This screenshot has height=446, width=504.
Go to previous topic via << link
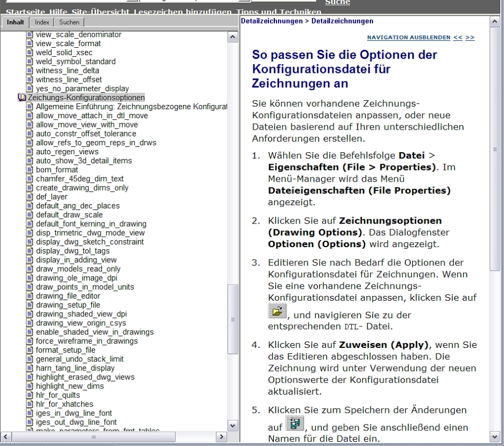pyautogui.click(x=458, y=38)
